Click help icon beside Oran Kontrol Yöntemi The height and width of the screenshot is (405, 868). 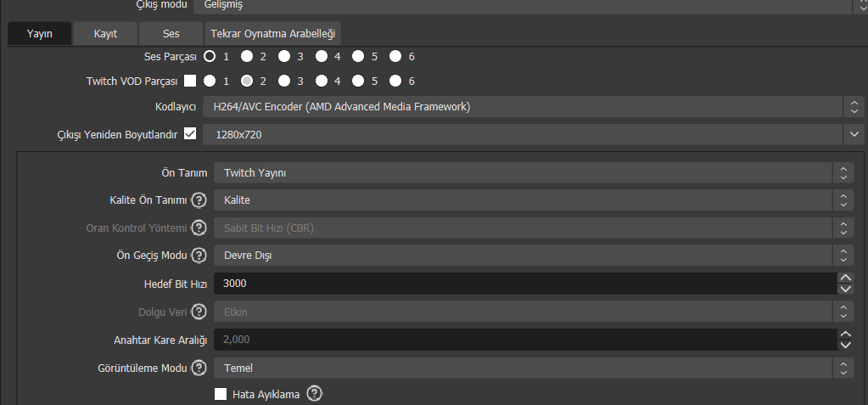(x=199, y=228)
